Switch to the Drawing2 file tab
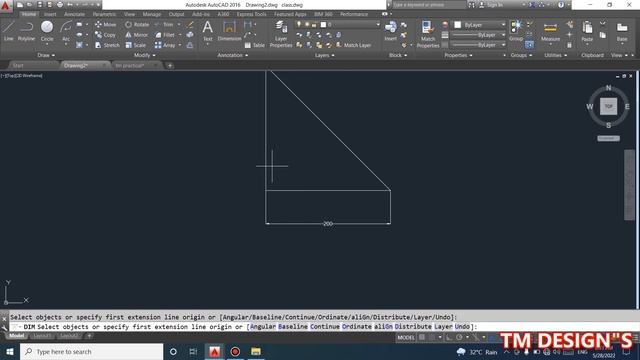Image resolution: width=640 pixels, height=360 pixels. 76,65
